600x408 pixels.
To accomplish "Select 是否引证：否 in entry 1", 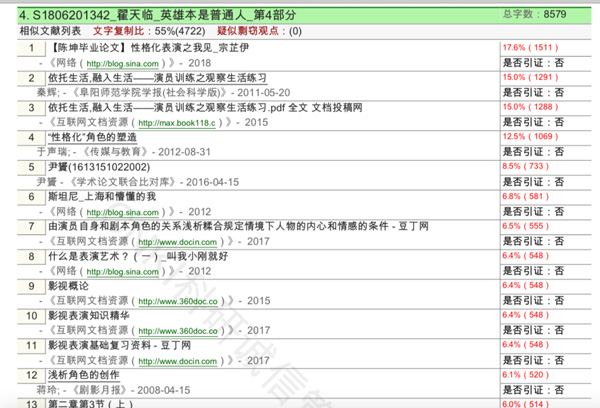I will [533, 63].
